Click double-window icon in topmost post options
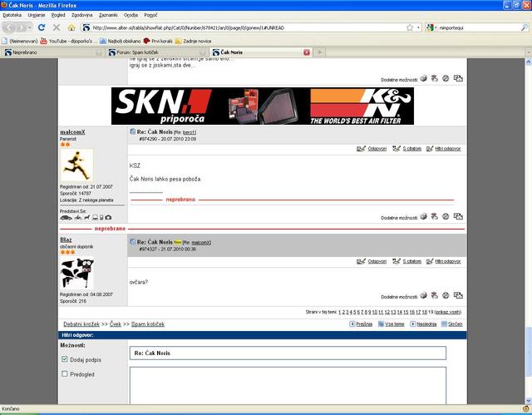Viewport: 532px width, 415px height. [x=458, y=78]
